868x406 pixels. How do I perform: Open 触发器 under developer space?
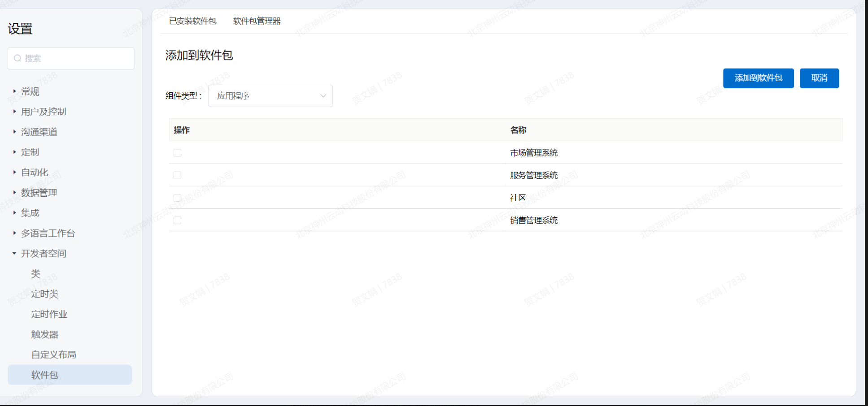tap(45, 334)
